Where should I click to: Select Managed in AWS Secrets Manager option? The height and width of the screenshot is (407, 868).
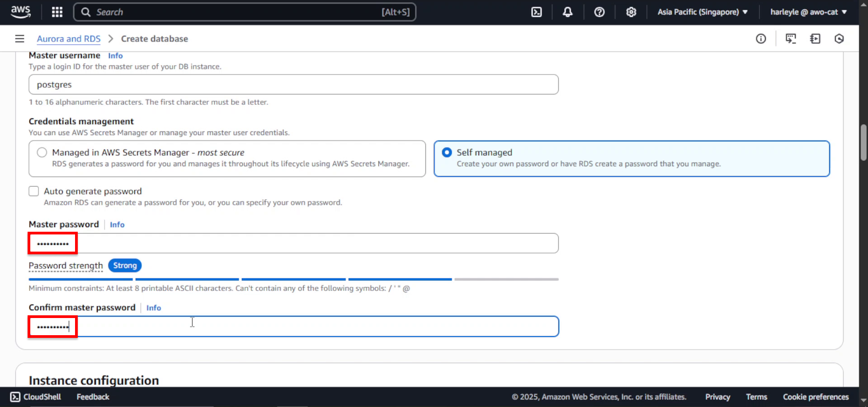click(42, 152)
